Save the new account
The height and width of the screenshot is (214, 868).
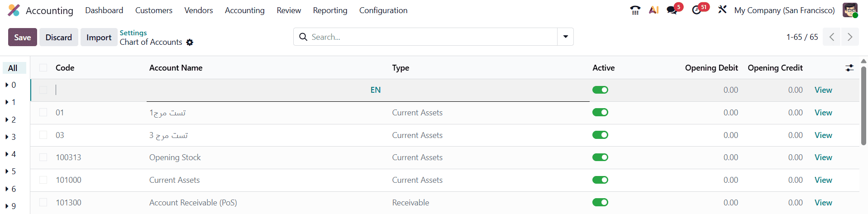coord(23,37)
